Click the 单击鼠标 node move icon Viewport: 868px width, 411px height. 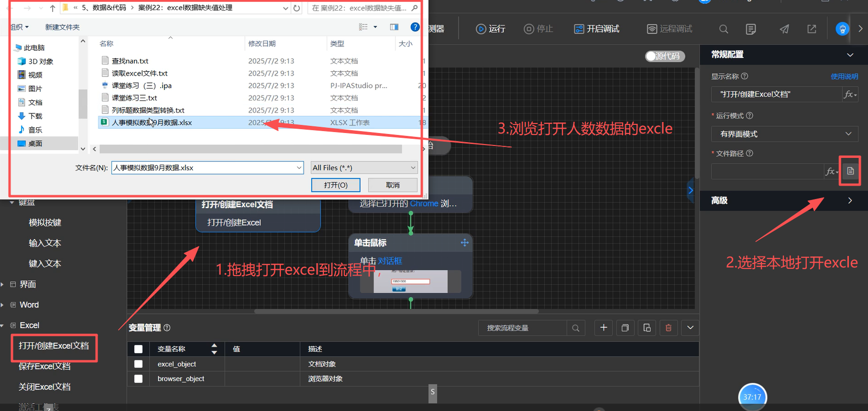(464, 243)
